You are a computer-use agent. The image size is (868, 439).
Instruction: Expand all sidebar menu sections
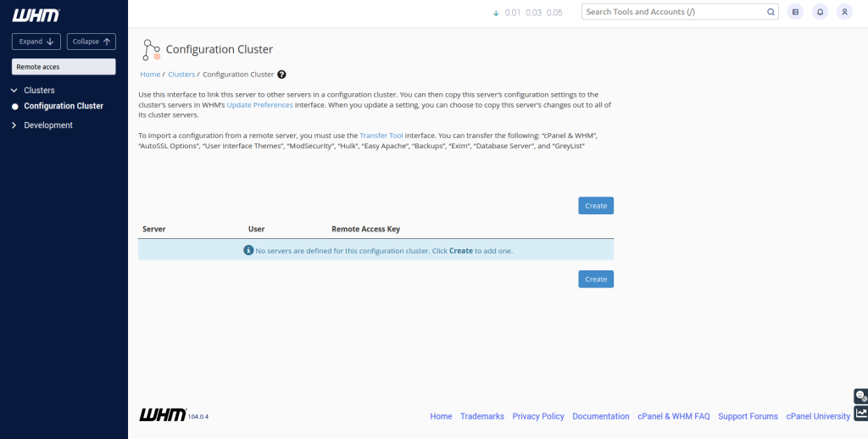(36, 42)
